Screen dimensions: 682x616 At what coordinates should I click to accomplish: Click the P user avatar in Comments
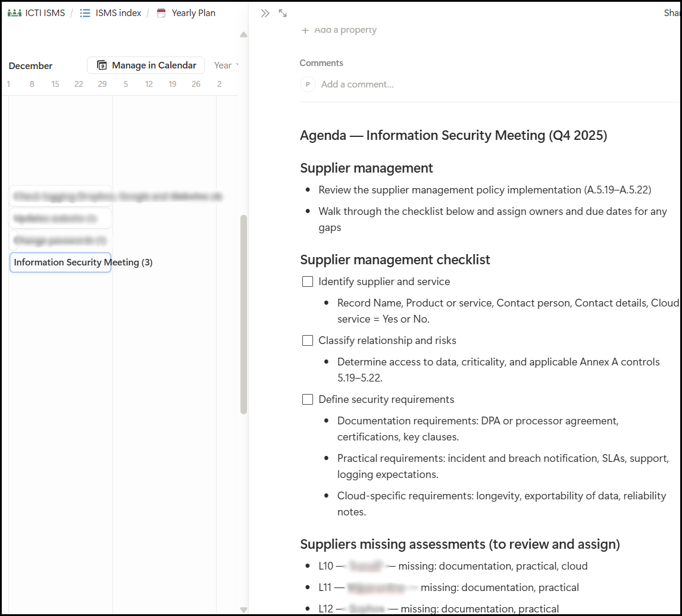pyautogui.click(x=308, y=85)
